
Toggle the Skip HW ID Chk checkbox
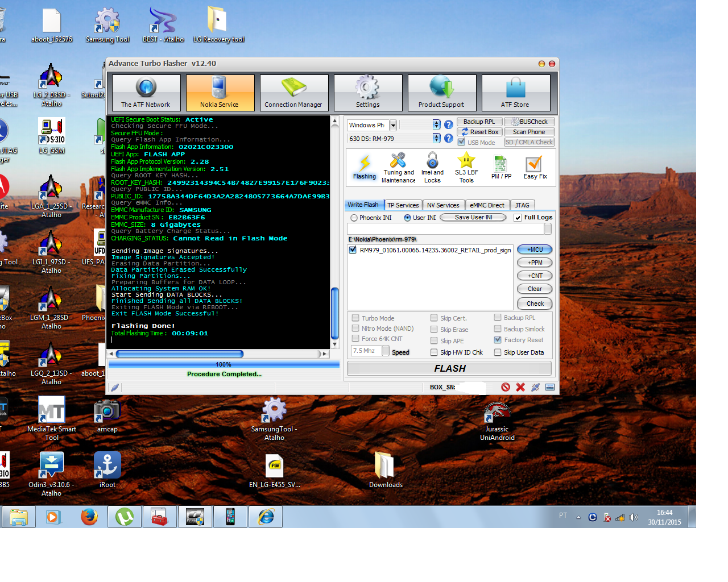(x=434, y=352)
